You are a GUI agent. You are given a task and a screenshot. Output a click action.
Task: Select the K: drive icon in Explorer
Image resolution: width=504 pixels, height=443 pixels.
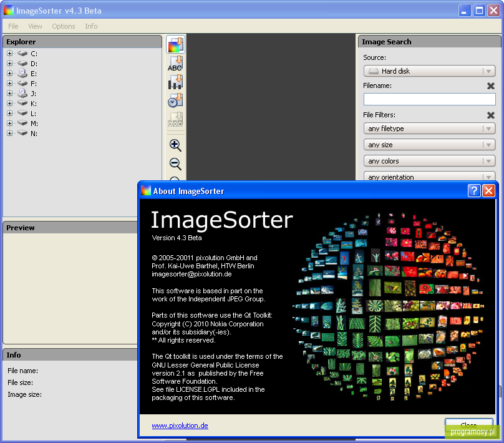(x=22, y=103)
